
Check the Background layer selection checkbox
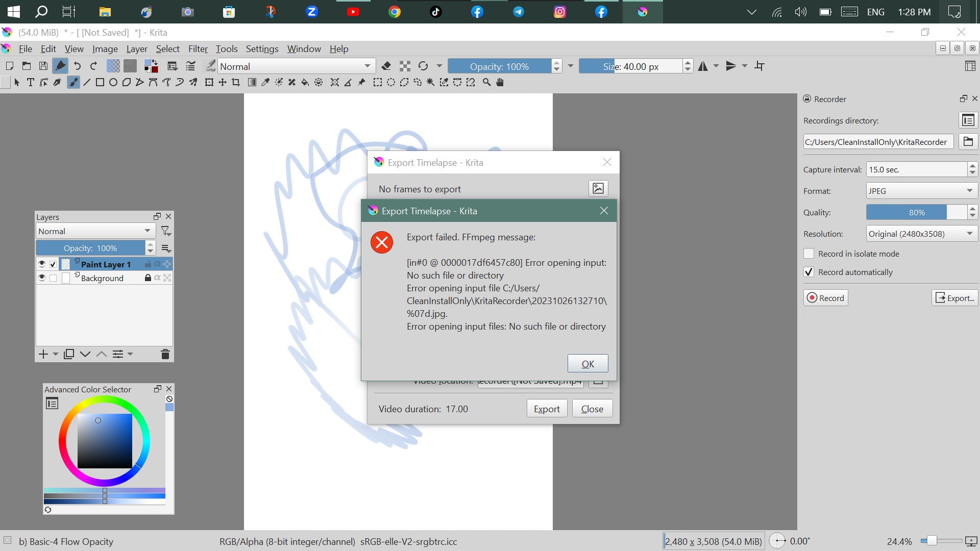53,278
